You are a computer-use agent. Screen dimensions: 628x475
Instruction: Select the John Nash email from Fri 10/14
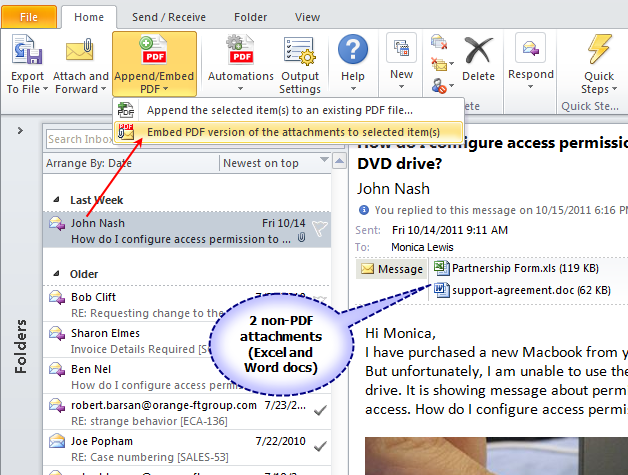coord(187,229)
